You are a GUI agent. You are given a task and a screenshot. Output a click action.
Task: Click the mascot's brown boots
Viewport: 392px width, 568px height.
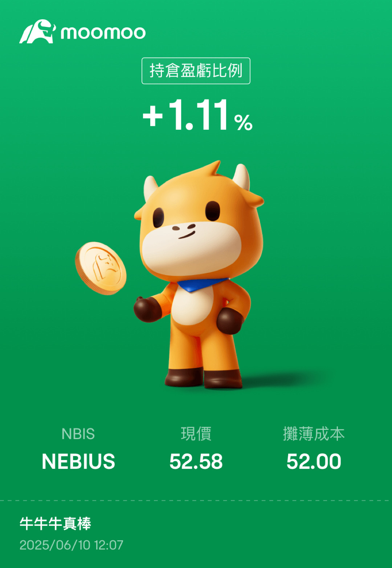(x=203, y=378)
